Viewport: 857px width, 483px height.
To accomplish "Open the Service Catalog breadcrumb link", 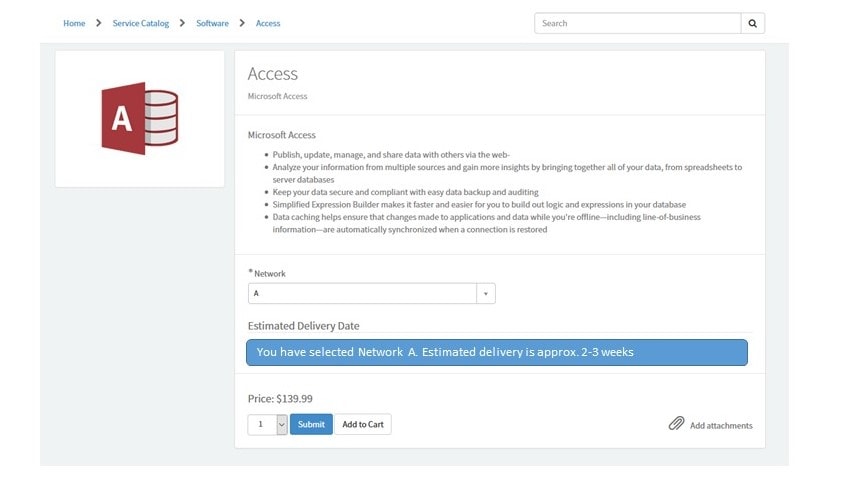I will [140, 23].
